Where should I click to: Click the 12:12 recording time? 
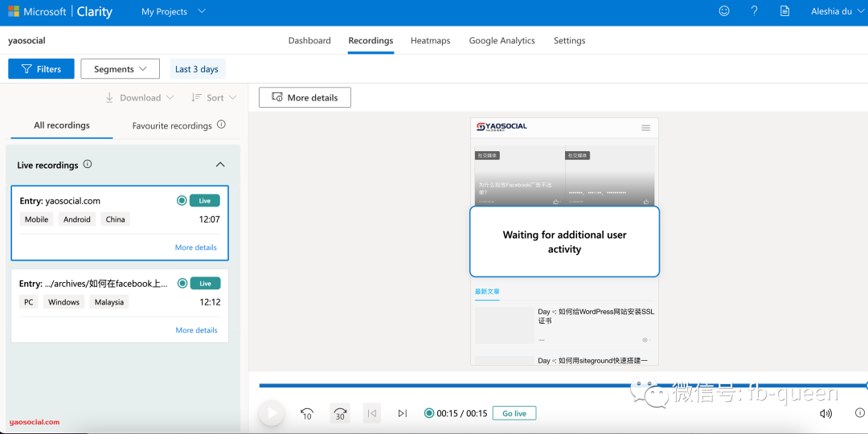pyautogui.click(x=210, y=302)
